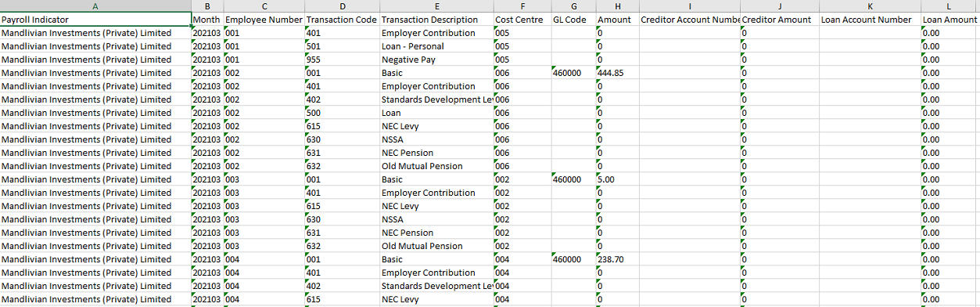
Task: Click the amount cell showing 238.70
Action: 617,259
